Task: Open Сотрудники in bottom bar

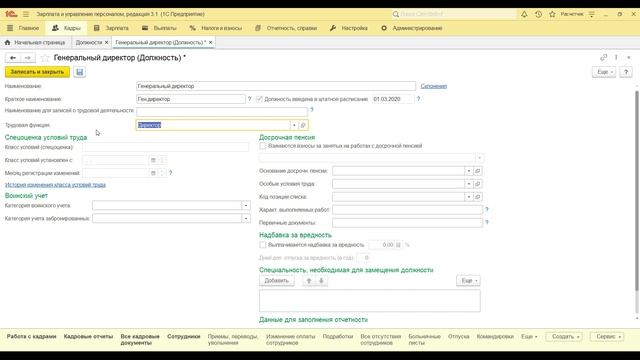Action: tap(184, 336)
